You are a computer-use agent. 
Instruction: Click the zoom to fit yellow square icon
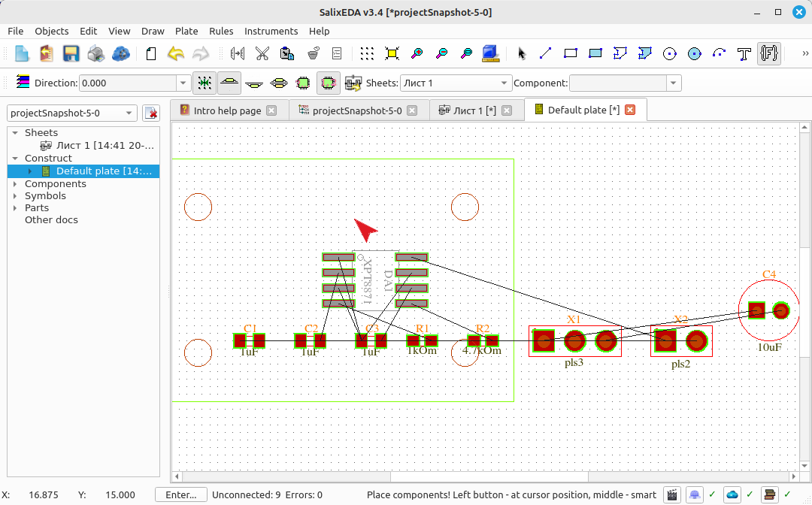[392, 53]
